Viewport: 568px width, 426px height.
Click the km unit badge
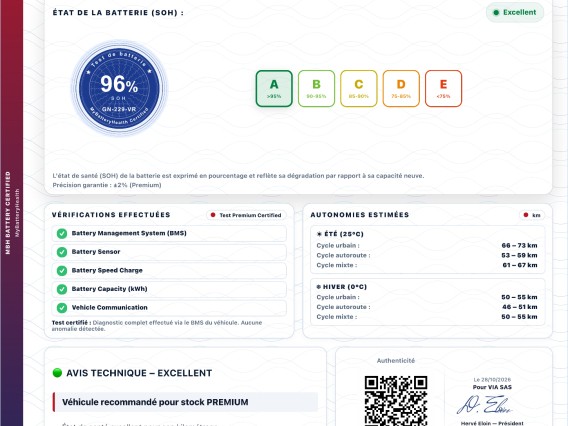[532, 215]
